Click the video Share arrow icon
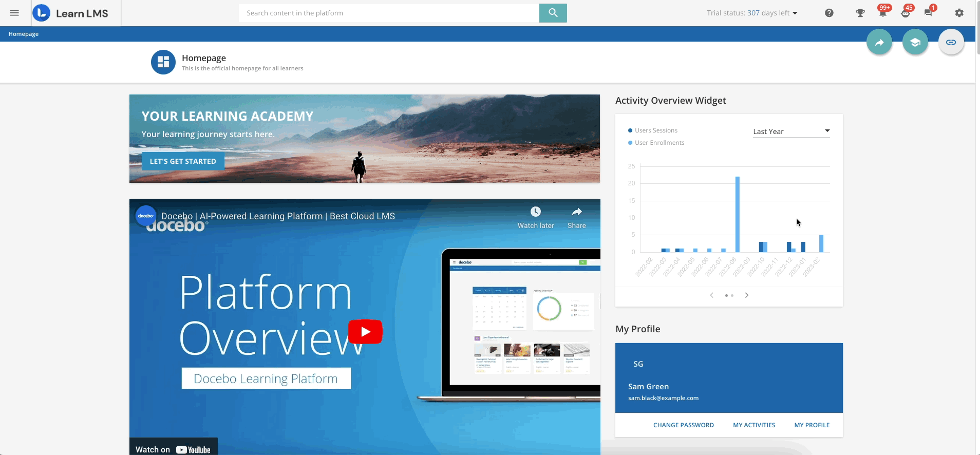 pos(577,212)
